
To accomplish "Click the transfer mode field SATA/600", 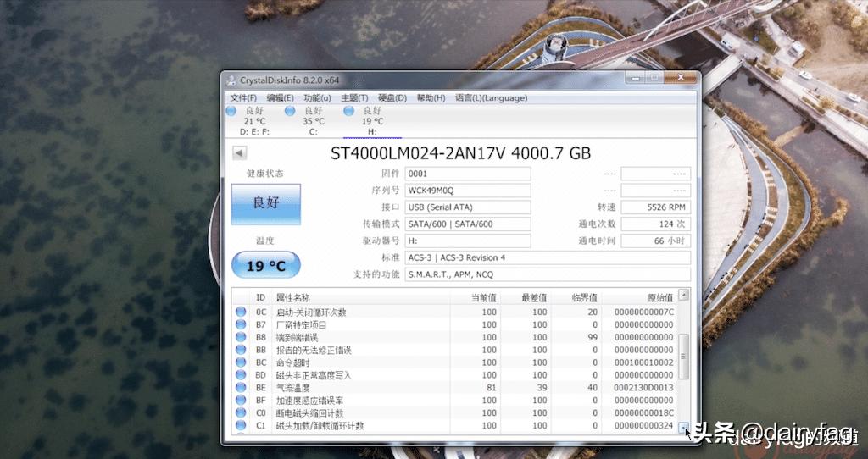I will click(x=468, y=224).
